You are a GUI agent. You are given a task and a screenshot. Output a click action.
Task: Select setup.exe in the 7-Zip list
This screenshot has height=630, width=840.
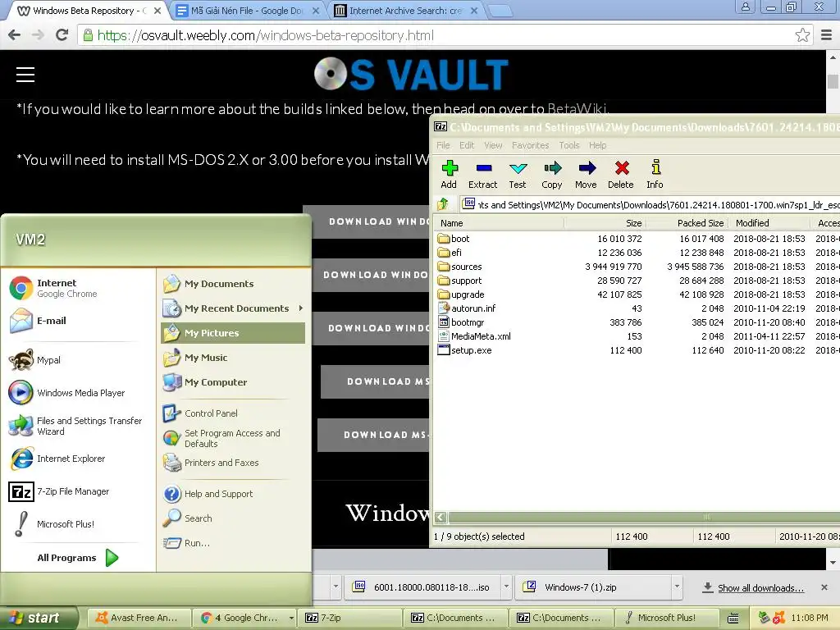click(x=471, y=349)
